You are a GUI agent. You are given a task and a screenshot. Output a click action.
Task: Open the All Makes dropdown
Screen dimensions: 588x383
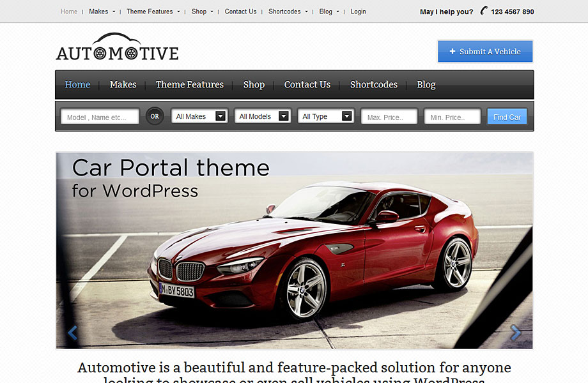coord(199,116)
